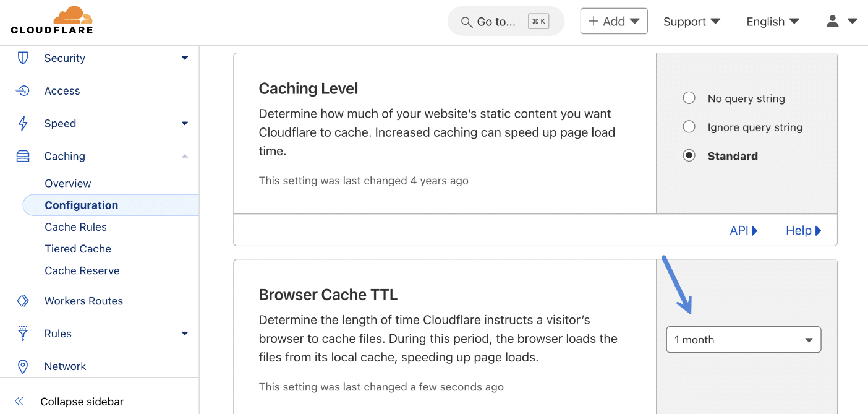Viewport: 868px width, 414px height.
Task: Click the Security shield icon in sidebar
Action: (22, 58)
